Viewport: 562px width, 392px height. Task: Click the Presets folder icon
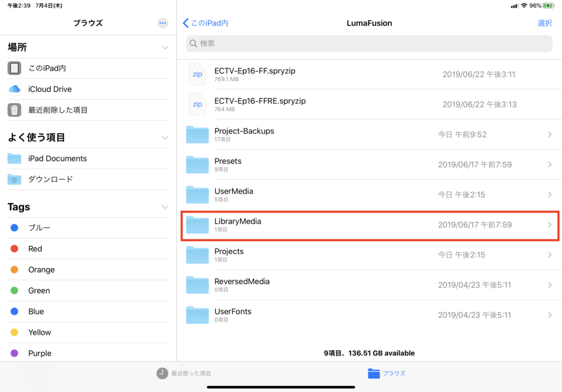197,164
